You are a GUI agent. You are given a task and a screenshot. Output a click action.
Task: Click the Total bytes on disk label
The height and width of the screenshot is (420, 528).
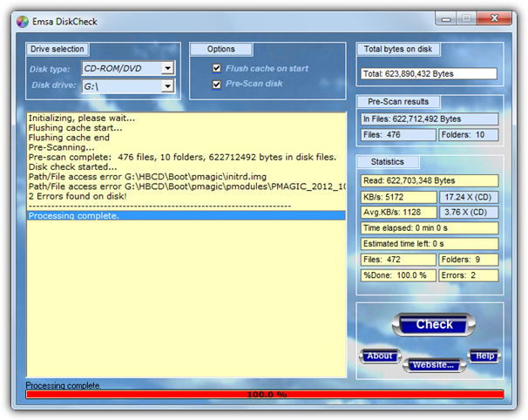click(x=398, y=49)
